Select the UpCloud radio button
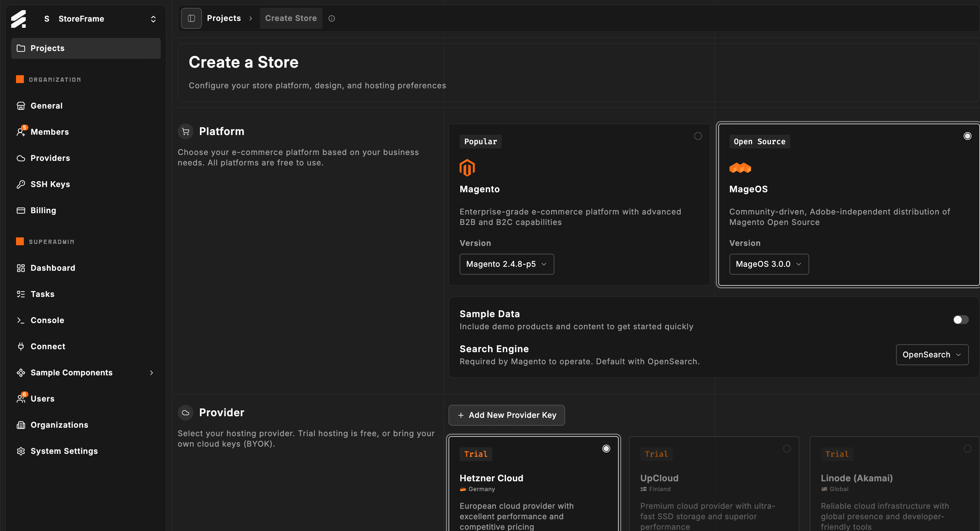Screen dimensions: 980x531 787,448
